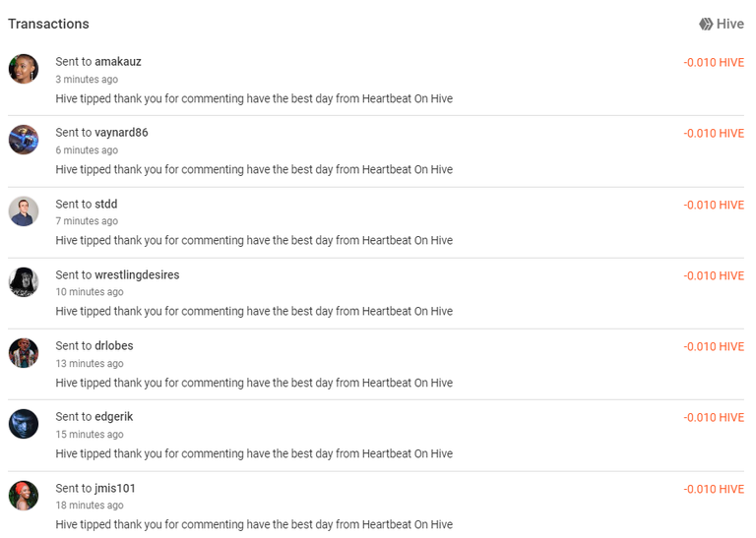Viewport: 756px width, 538px height.
Task: Click stdd's profile picture
Action: pyautogui.click(x=24, y=210)
